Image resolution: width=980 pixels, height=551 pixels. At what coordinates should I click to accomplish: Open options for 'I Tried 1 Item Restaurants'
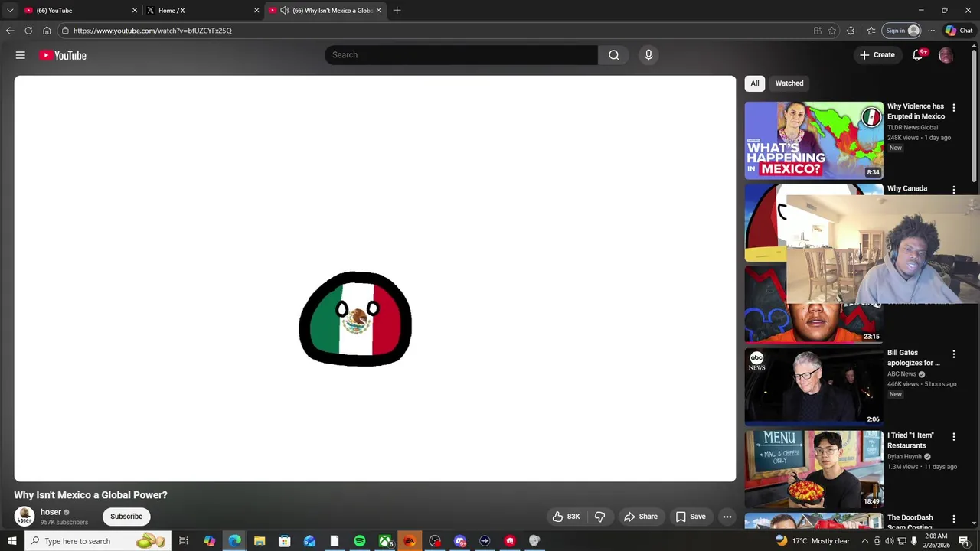point(954,437)
